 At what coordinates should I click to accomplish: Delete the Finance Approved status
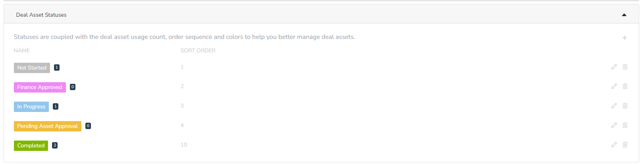coord(625,86)
